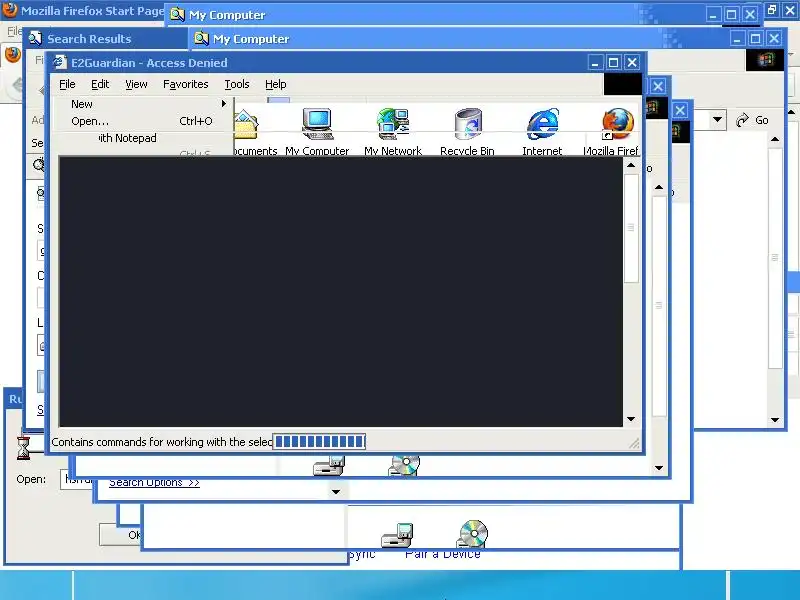Click the Go arrow icon in address bar

[742, 120]
